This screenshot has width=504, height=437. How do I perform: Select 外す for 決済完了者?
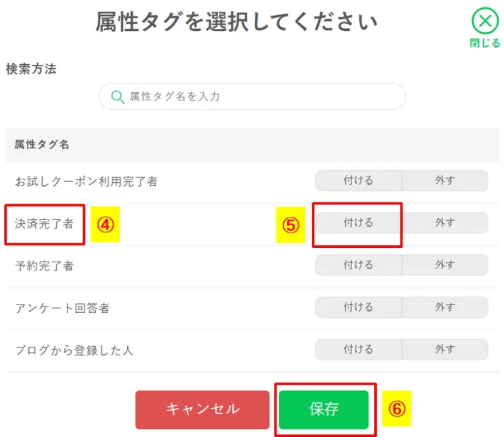coord(445,223)
